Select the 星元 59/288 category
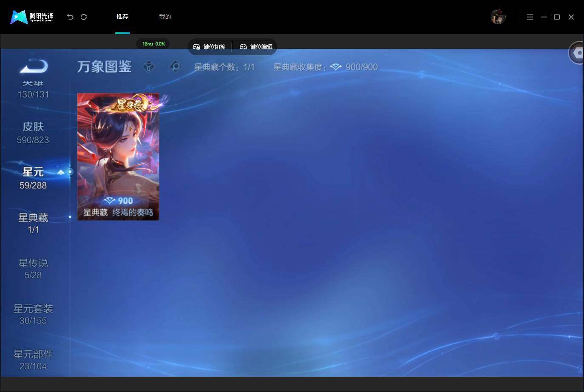 33,178
